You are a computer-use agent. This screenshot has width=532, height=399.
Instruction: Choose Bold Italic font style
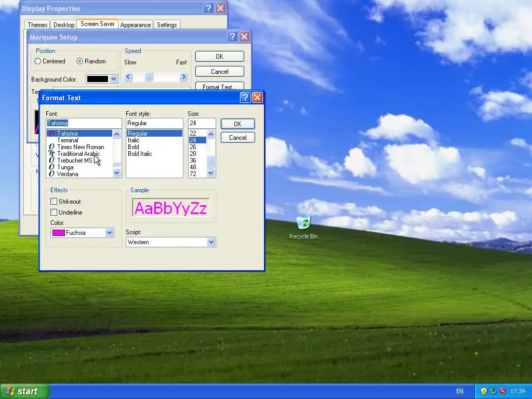coord(140,154)
